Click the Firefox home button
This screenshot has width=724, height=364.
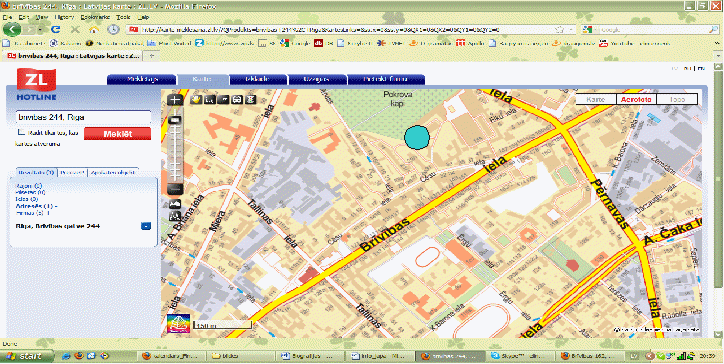(94, 30)
